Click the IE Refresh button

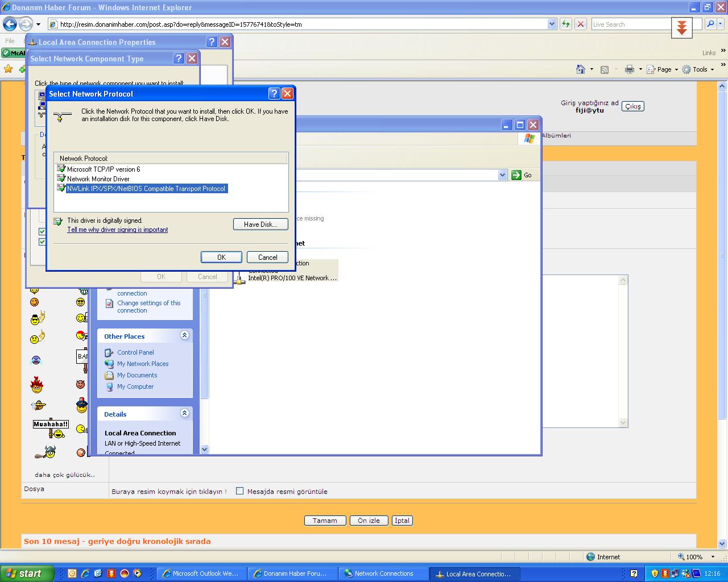[x=566, y=24]
